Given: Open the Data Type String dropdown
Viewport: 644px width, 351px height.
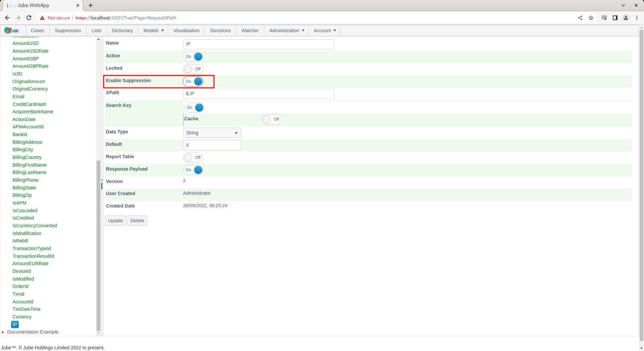Looking at the screenshot, I should point(212,133).
